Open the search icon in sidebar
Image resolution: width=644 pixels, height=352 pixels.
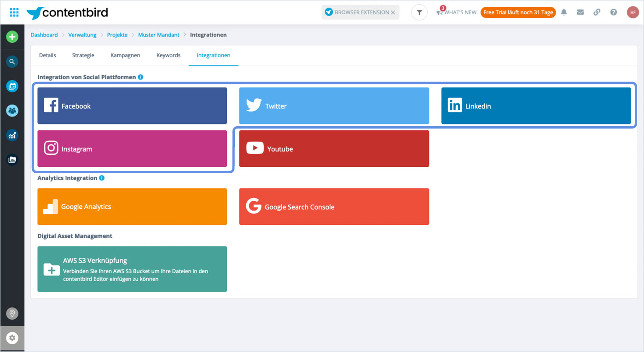click(x=12, y=61)
